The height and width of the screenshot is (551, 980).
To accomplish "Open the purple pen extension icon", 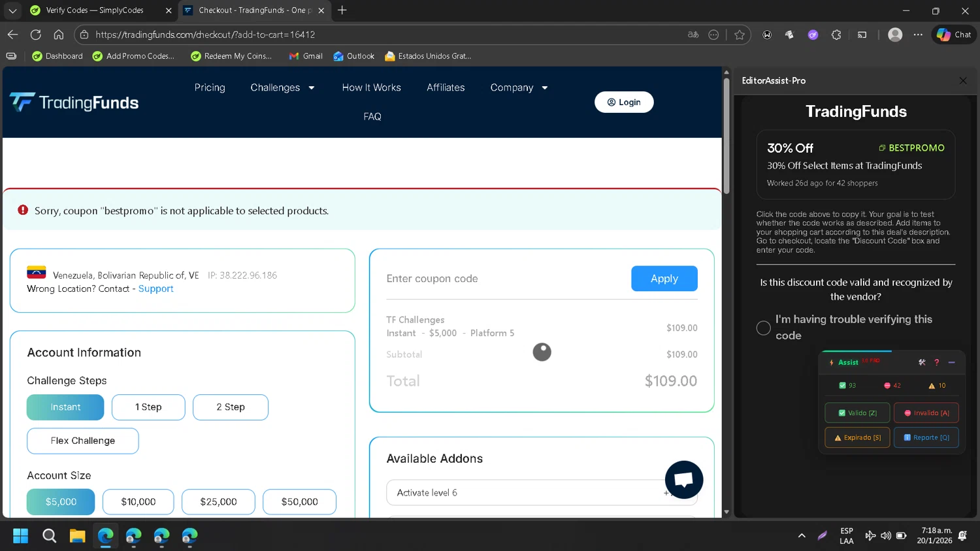I will [x=813, y=35].
